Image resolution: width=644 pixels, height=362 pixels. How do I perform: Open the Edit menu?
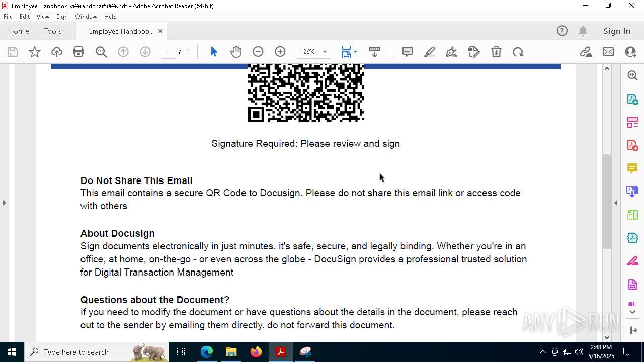point(25,16)
